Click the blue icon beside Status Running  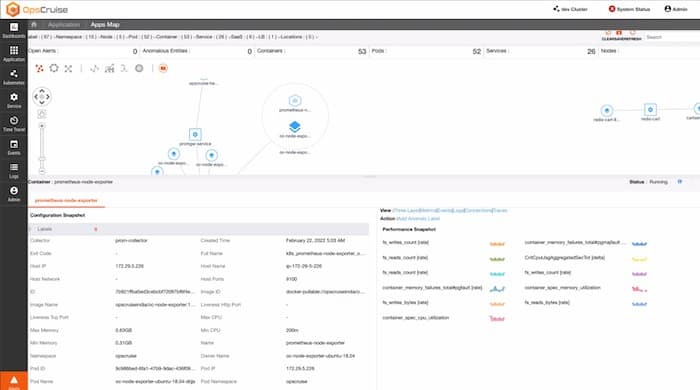(x=680, y=182)
